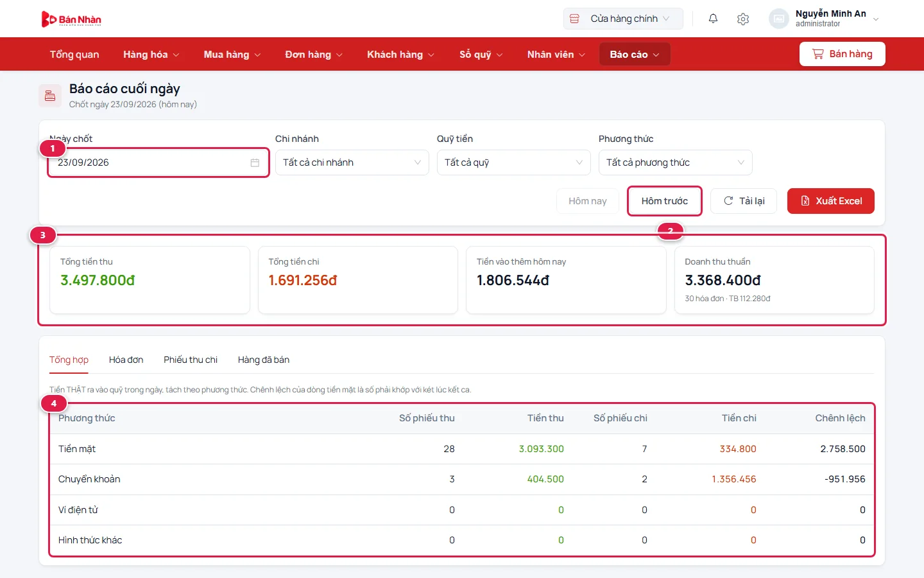Screen dimensions: 924x578
Task: Click the 2.758.500 cash difference value
Action: point(843,449)
